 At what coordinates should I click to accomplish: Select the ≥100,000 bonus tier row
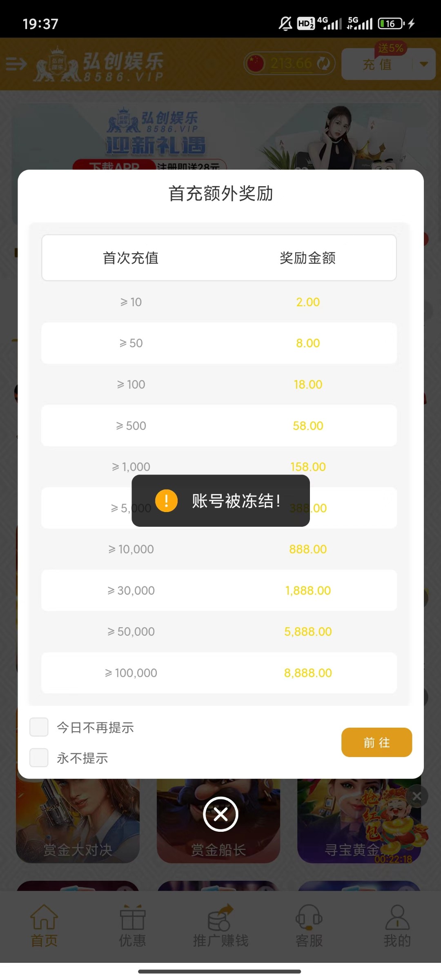tap(219, 673)
